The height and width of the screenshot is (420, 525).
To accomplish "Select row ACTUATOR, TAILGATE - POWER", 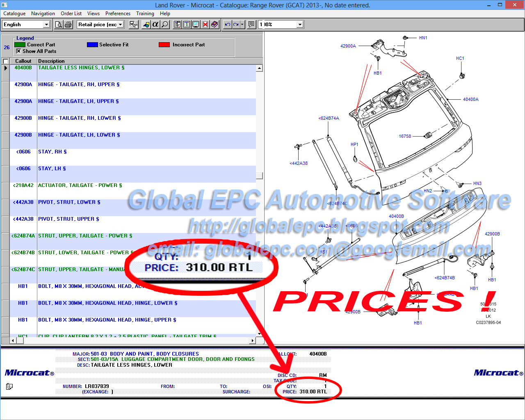I will (x=133, y=191).
